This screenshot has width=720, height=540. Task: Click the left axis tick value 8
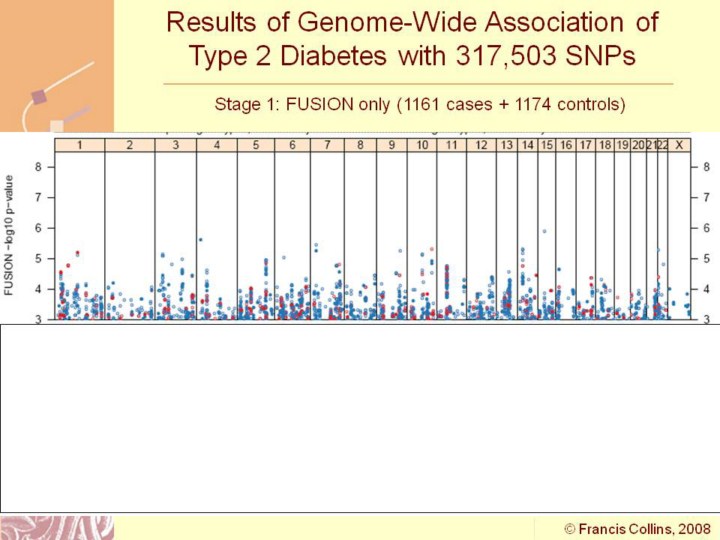click(38, 167)
